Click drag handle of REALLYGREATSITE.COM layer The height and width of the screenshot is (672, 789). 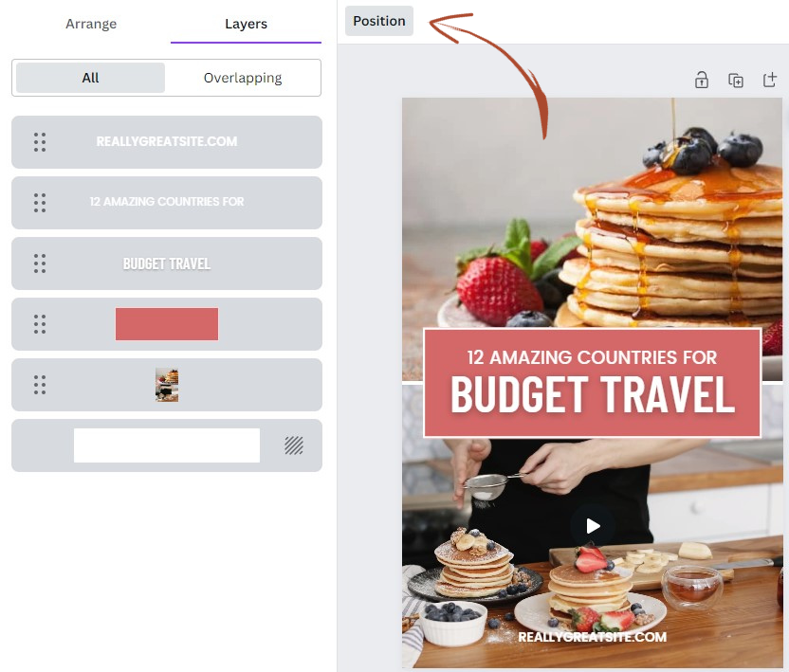40,142
